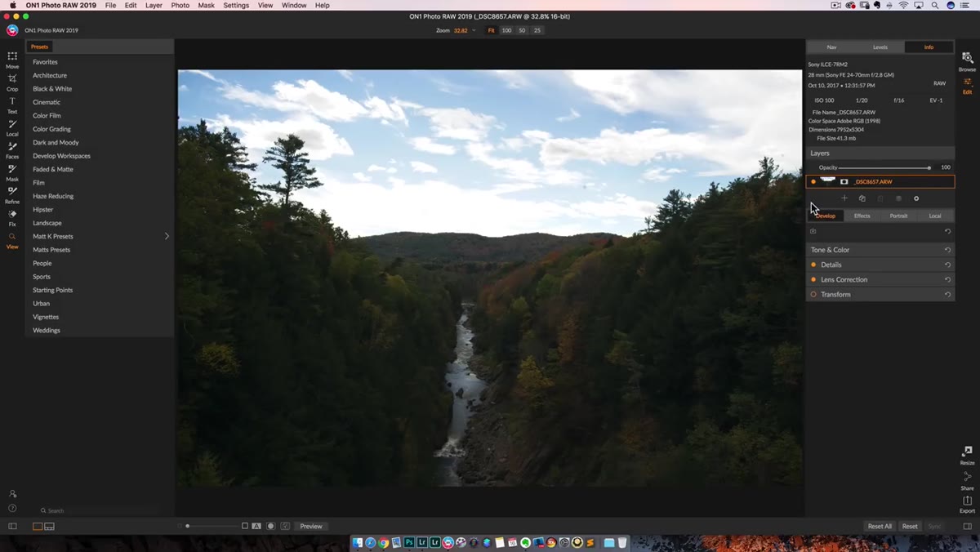Image resolution: width=980 pixels, height=552 pixels.
Task: Open the Zoom percentage dropdown arrow
Action: tap(474, 30)
